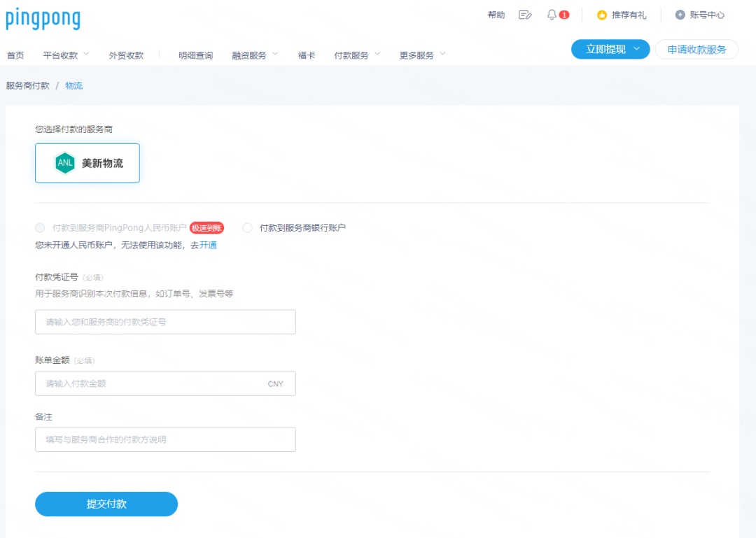
Task: Select 付款到服务商银行账户 radio option
Action: [x=247, y=228]
